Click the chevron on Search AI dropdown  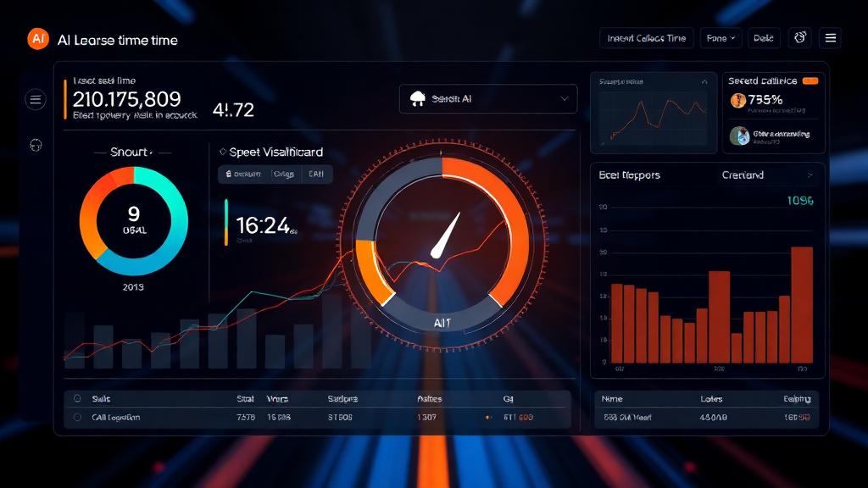point(564,98)
